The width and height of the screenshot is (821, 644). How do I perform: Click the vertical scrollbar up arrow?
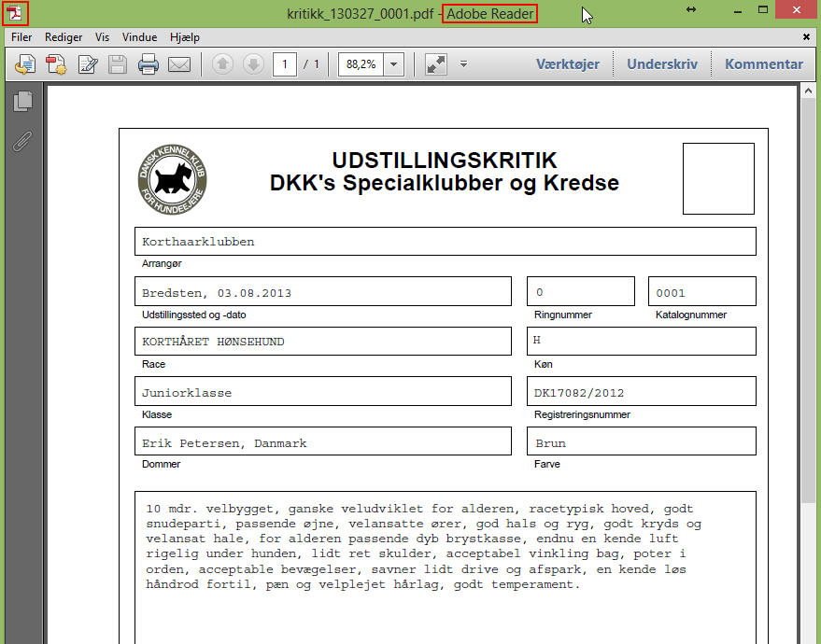click(x=808, y=91)
